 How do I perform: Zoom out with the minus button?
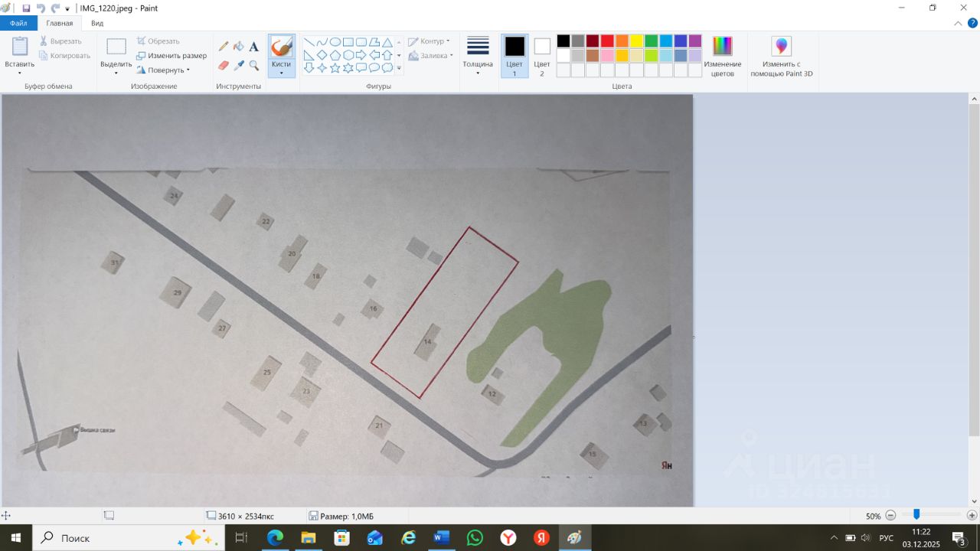pos(890,516)
